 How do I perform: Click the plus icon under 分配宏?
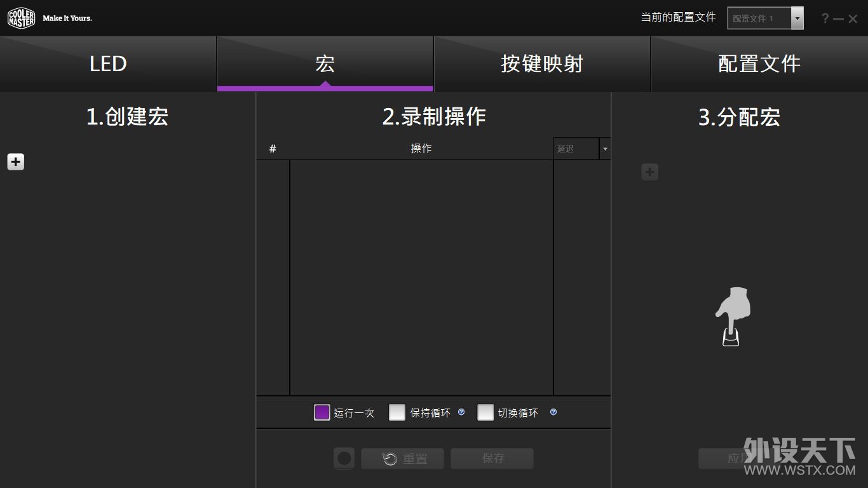tap(649, 172)
